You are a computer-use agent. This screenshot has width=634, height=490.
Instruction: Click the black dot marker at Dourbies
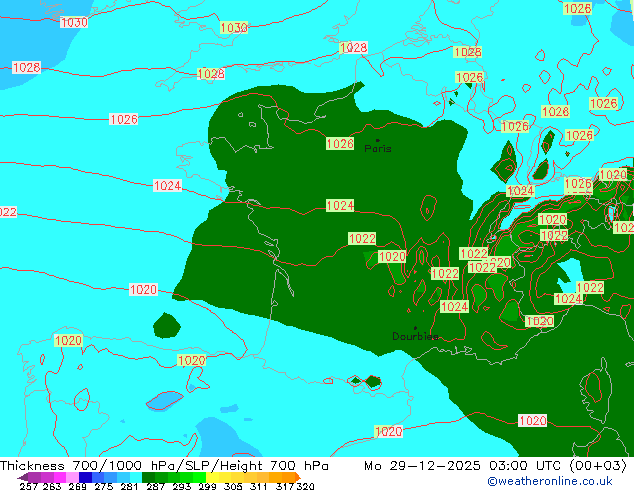(x=415, y=328)
